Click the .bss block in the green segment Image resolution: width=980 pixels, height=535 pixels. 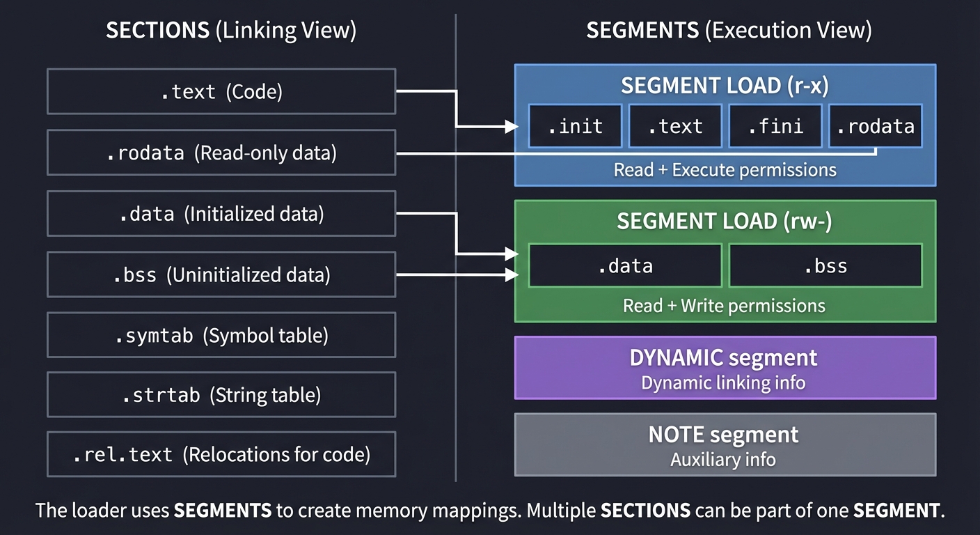point(825,265)
